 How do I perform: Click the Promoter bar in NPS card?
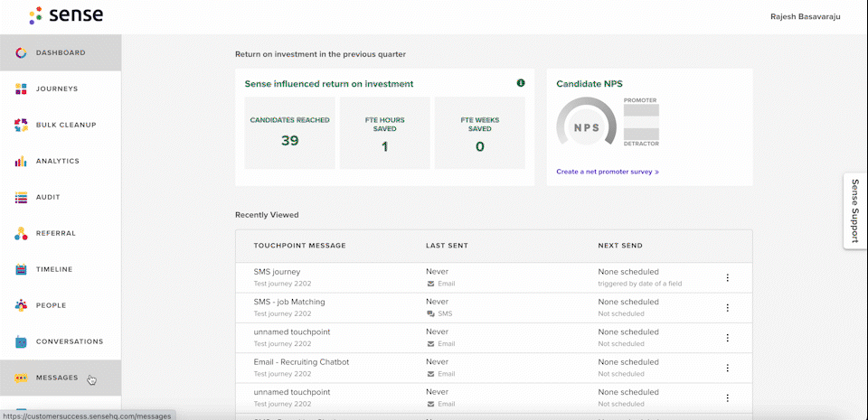point(641,110)
